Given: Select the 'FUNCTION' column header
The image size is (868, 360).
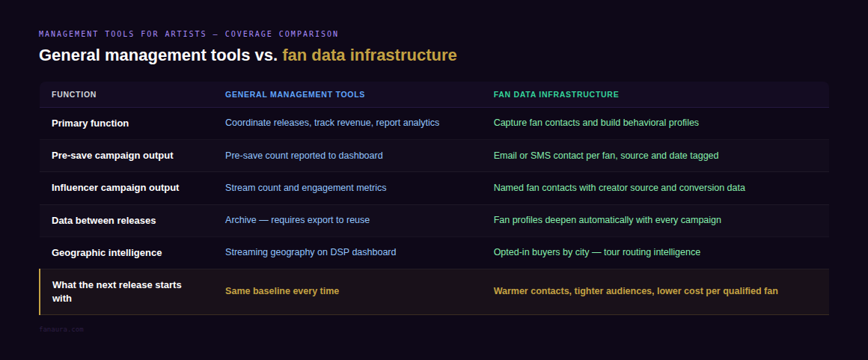Looking at the screenshot, I should (x=73, y=95).
